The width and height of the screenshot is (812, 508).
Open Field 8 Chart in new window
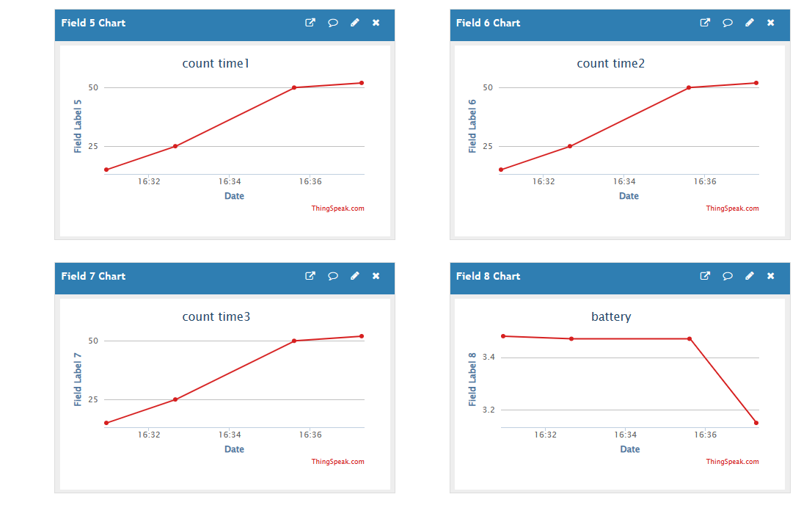[x=705, y=276]
